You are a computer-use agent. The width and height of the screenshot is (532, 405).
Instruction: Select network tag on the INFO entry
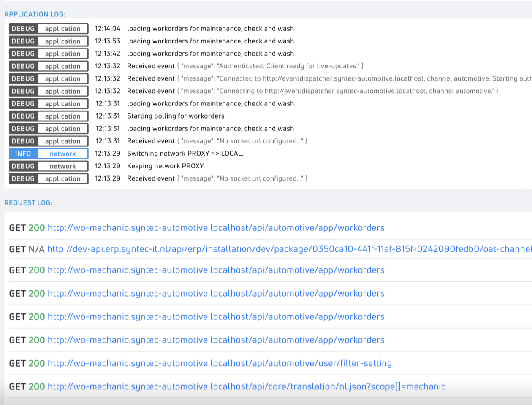pos(62,154)
